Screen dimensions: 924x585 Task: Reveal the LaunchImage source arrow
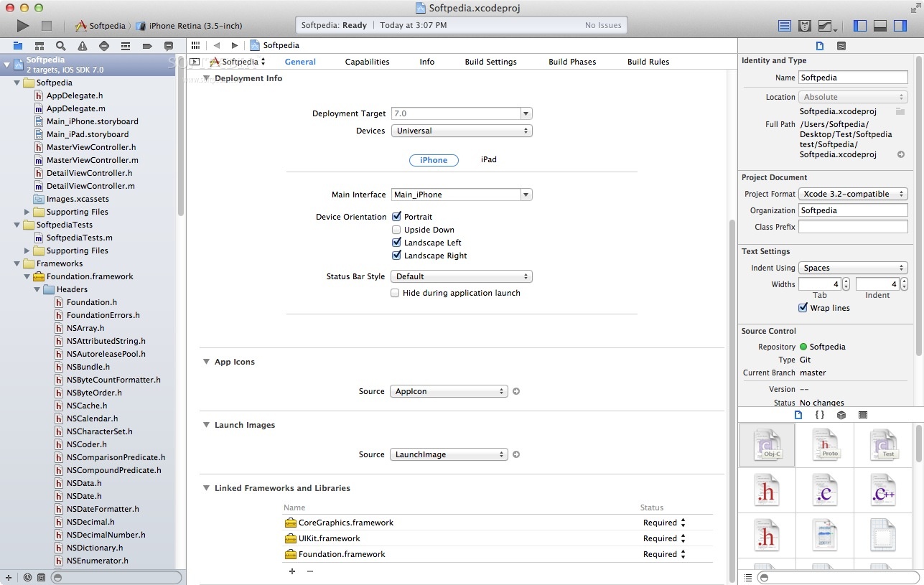(515, 454)
